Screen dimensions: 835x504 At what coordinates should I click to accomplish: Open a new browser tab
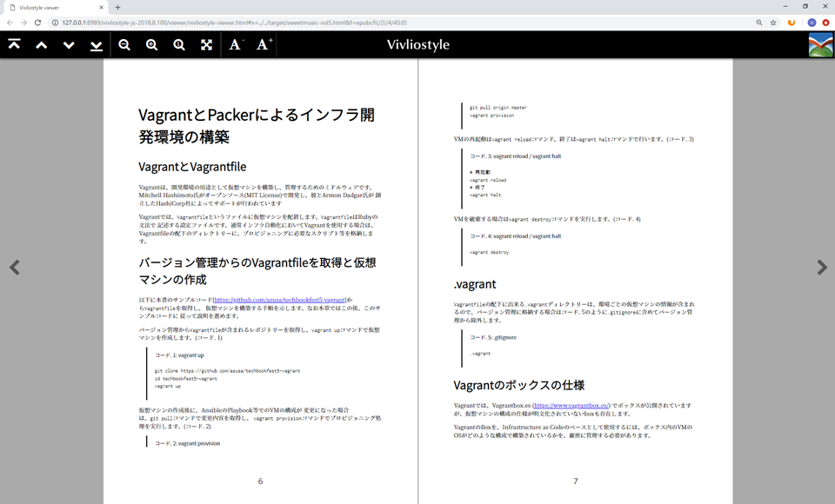click(x=117, y=8)
